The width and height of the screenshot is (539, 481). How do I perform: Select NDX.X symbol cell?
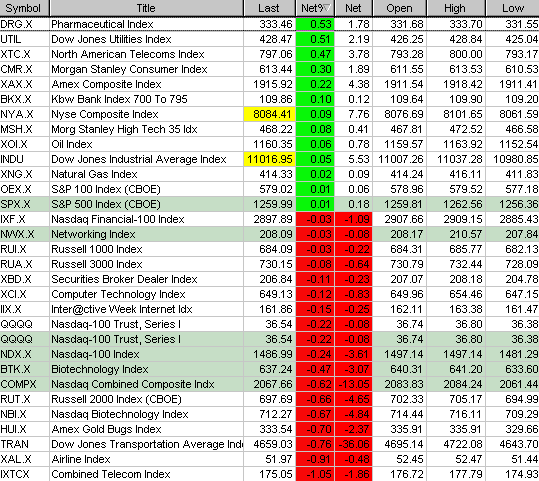tap(24, 354)
